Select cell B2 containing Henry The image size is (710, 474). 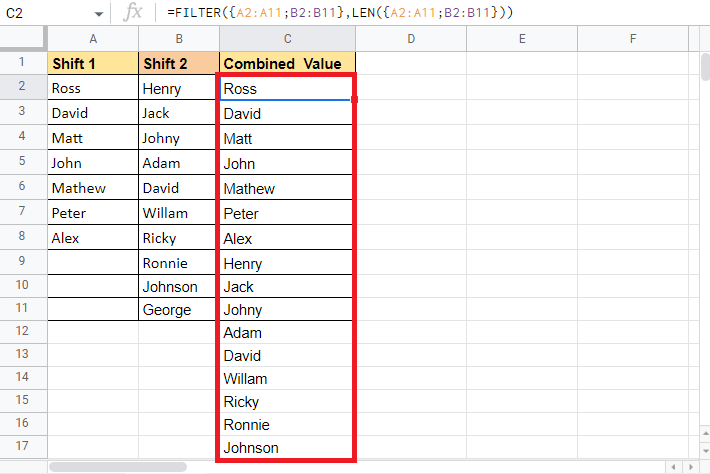[179, 87]
